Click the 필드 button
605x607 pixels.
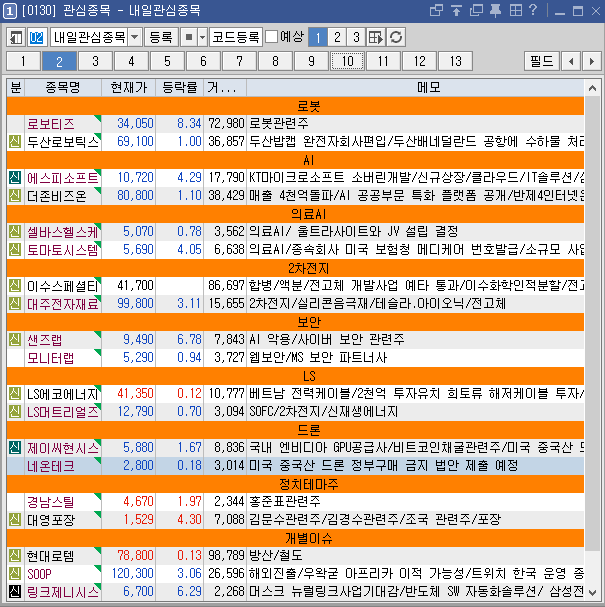[542, 61]
